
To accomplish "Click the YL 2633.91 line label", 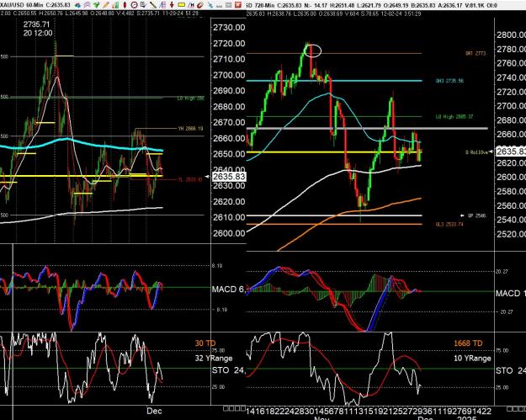I will tap(190, 179).
